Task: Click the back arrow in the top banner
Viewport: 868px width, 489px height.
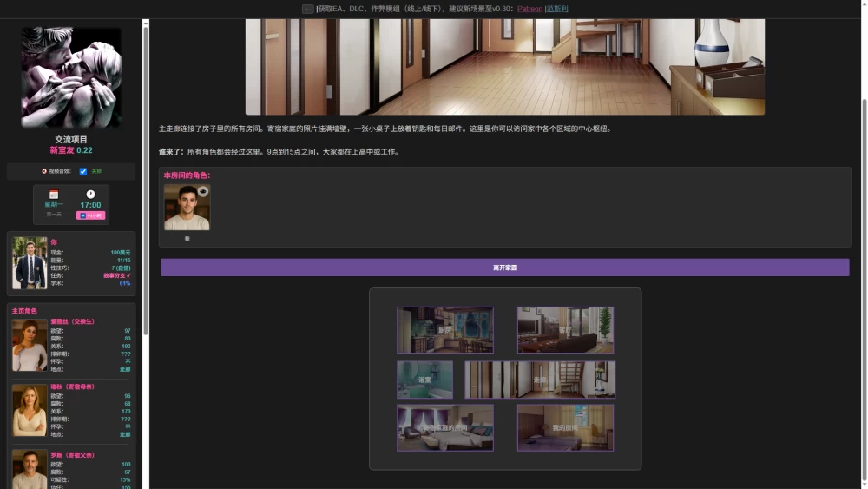Action: (x=308, y=9)
